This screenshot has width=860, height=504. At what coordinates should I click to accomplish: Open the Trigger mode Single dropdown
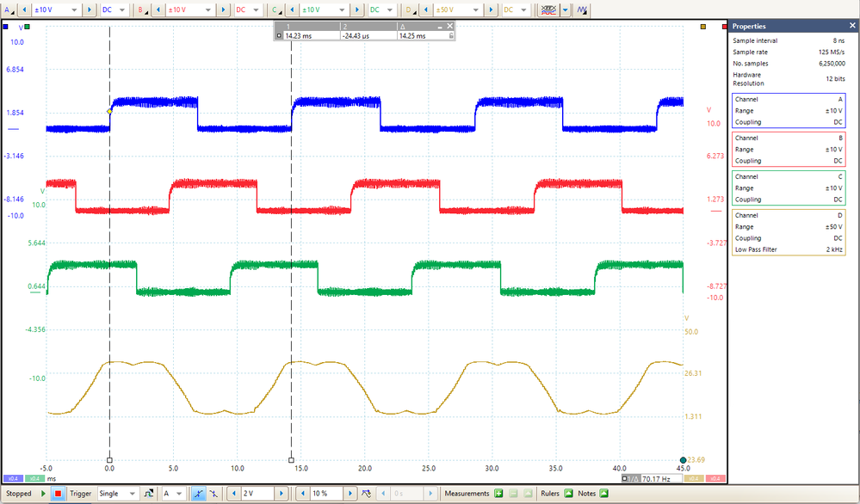click(x=117, y=494)
